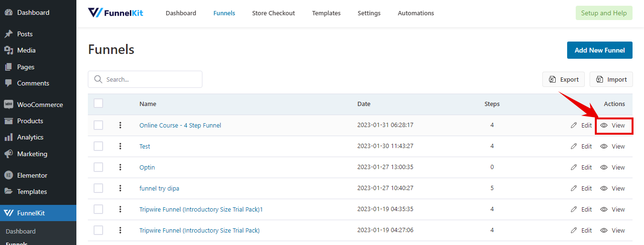Select the Funnels tab in top nav
The width and height of the screenshot is (644, 245).
click(224, 13)
